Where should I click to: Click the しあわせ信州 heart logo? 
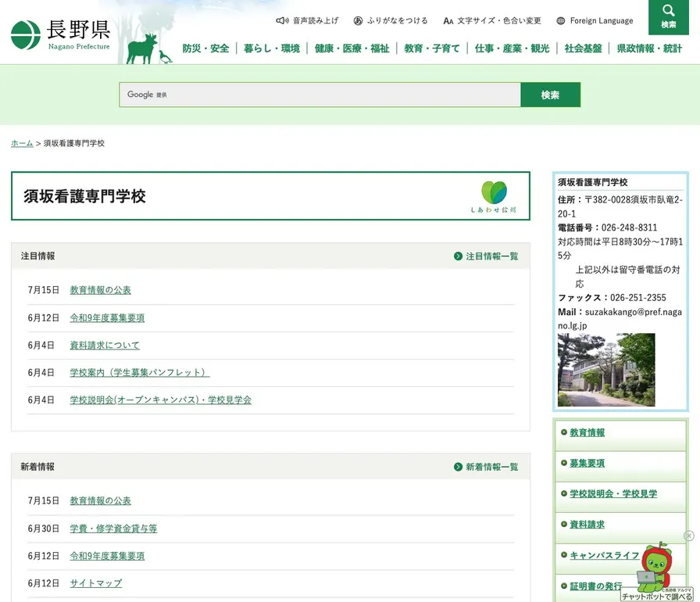pos(494,196)
